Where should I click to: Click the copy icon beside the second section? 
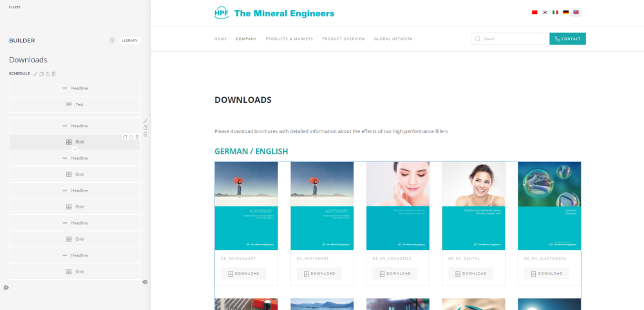tap(145, 127)
